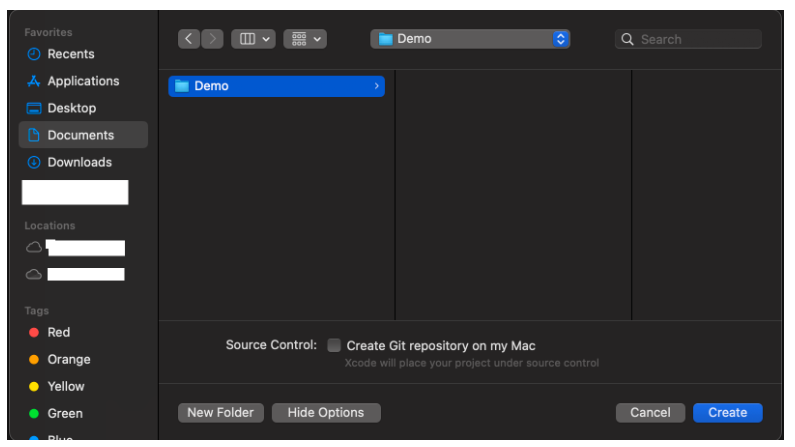795x447 pixels.
Task: Click the New Folder button
Action: [221, 412]
